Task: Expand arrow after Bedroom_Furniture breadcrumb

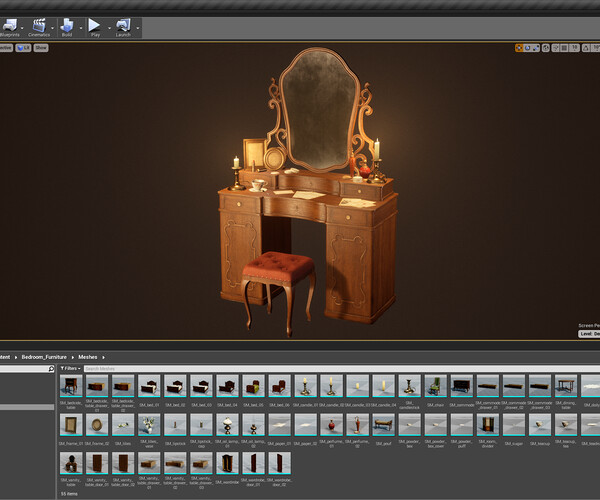Action: (73, 357)
